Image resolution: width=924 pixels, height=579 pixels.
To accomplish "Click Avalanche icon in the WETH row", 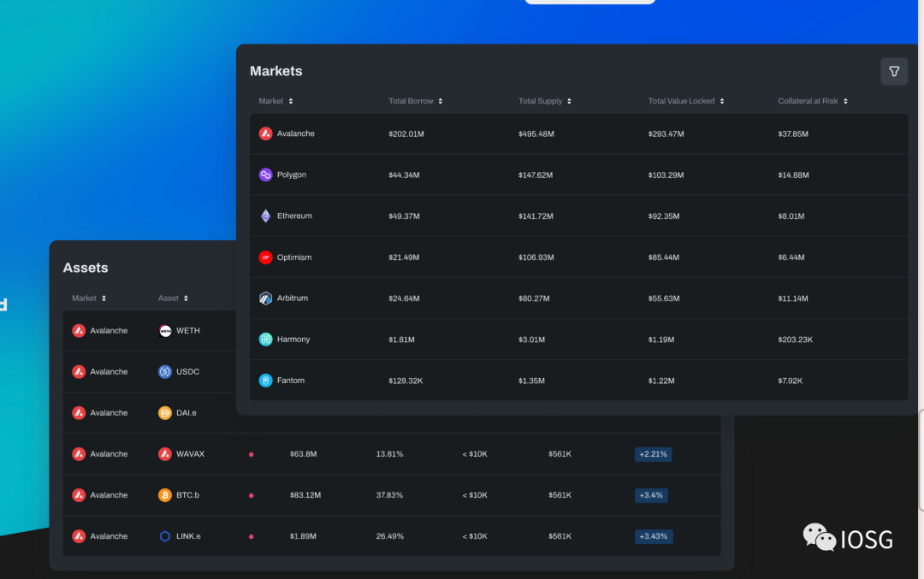I will point(79,331).
